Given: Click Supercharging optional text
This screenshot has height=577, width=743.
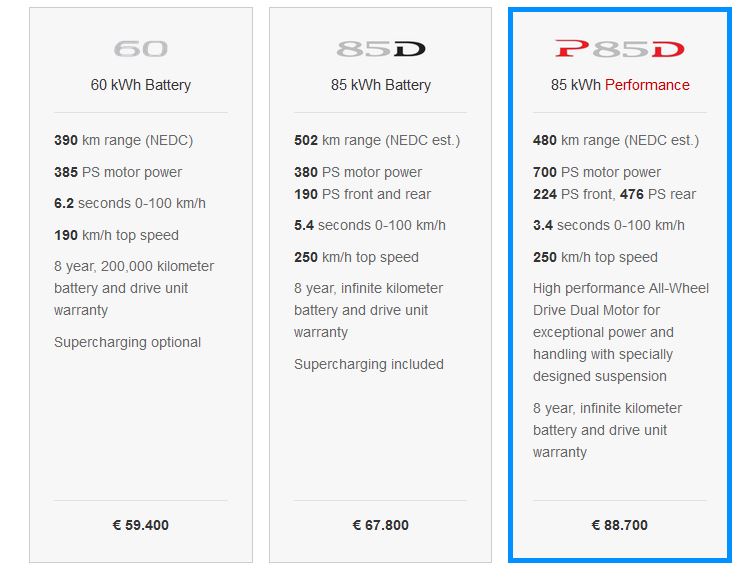Looking at the screenshot, I should (127, 342).
